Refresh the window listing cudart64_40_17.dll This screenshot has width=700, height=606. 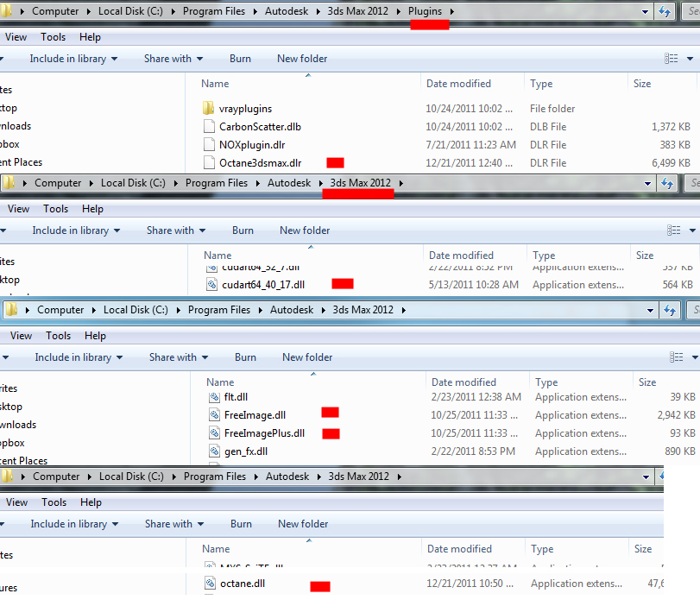click(667, 183)
